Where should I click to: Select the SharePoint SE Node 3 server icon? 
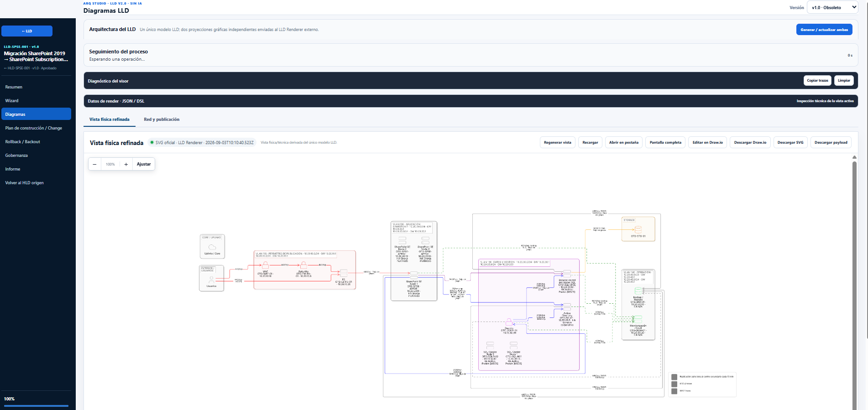tap(425, 240)
